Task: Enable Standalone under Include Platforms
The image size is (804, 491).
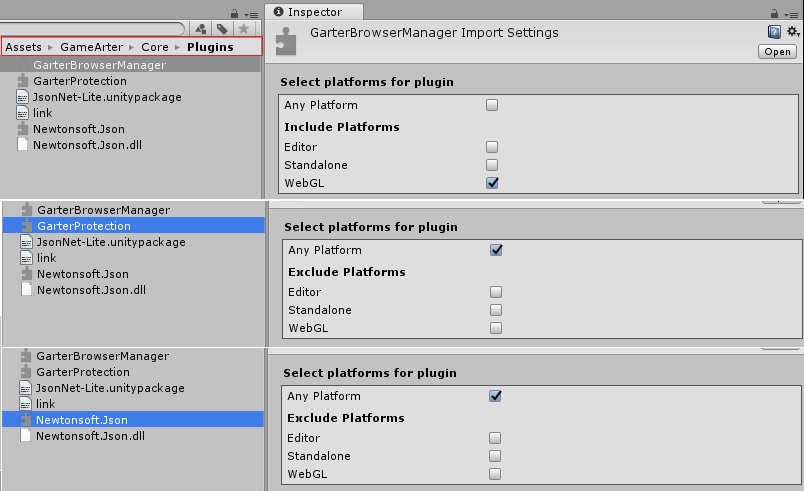Action: [491, 165]
